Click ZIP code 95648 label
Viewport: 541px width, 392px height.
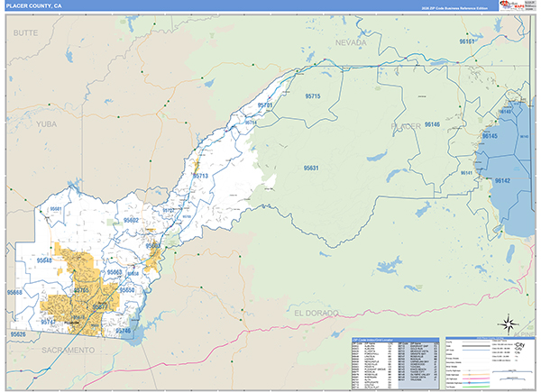46,260
